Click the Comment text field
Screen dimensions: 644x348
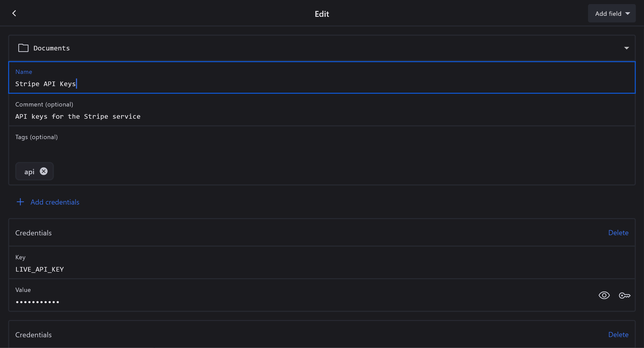(322, 116)
